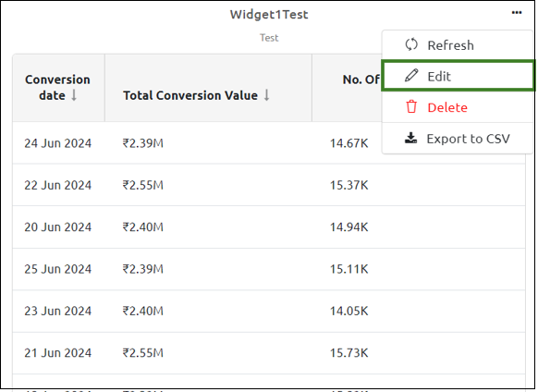Select the 20 Jun 2024 date cell

point(57,227)
